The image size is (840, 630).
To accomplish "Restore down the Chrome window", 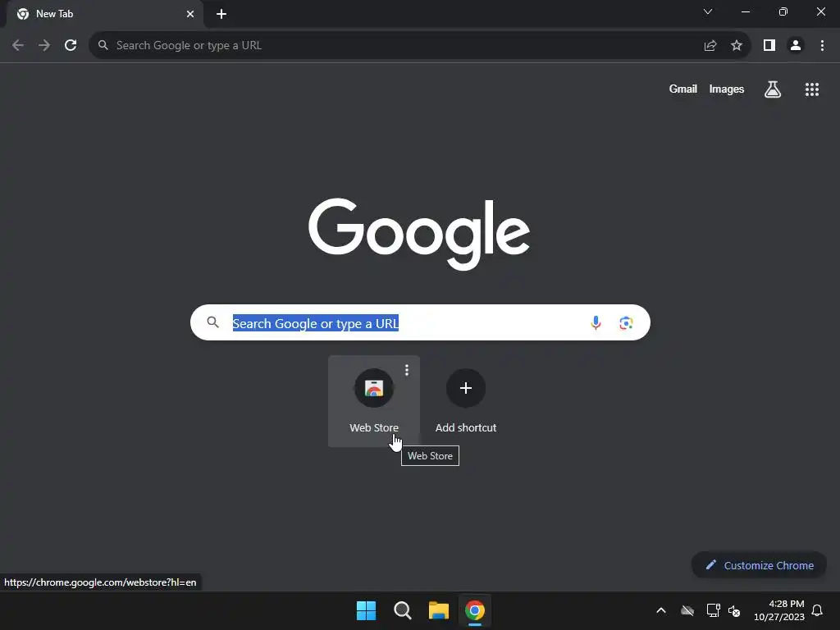I will coord(783,11).
